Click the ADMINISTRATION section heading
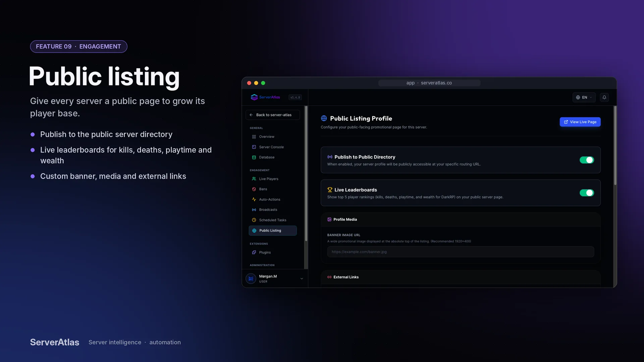This screenshot has width=644, height=362. [262, 265]
